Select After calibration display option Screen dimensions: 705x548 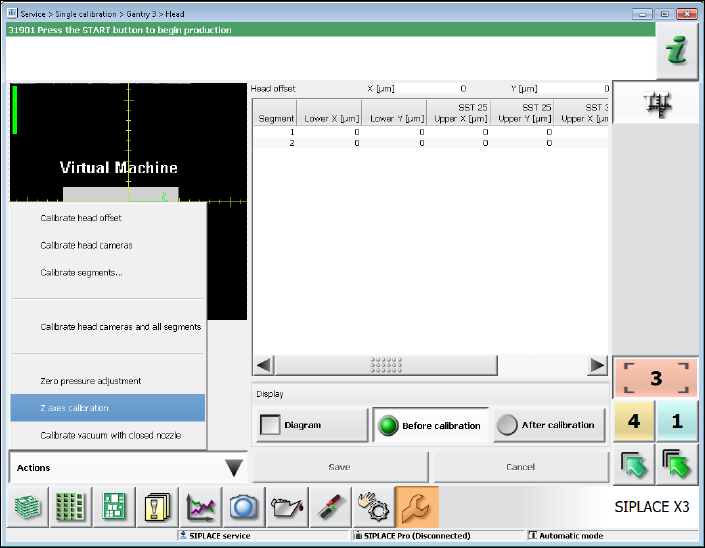pos(549,425)
